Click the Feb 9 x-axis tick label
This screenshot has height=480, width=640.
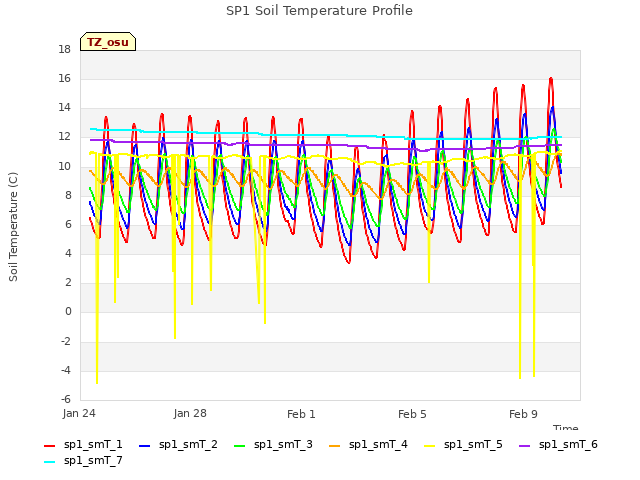tap(523, 414)
